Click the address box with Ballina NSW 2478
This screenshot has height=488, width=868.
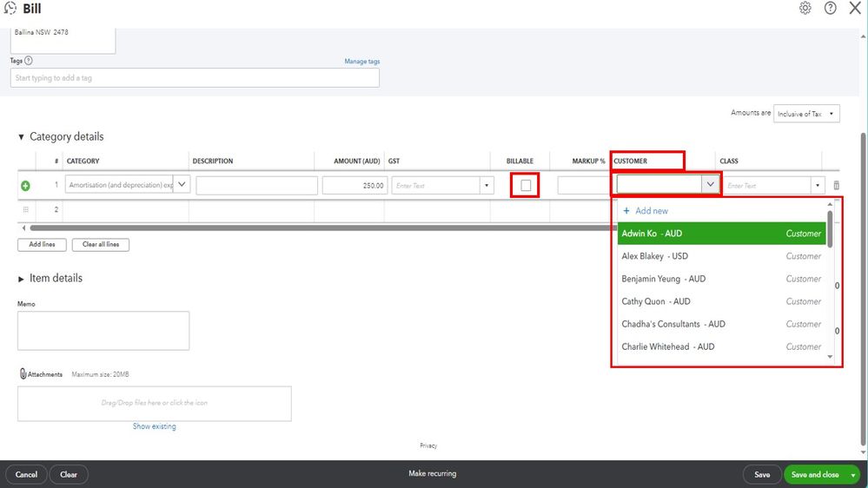tap(63, 40)
